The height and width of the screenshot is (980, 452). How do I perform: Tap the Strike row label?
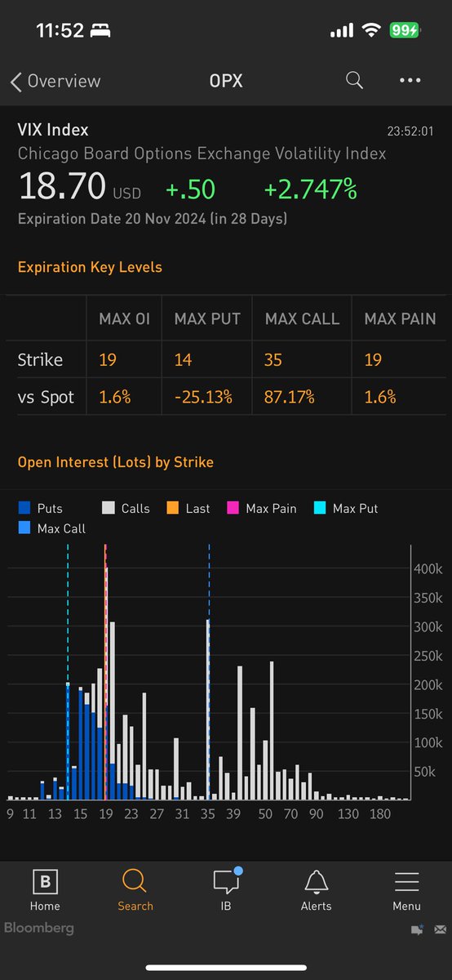(40, 359)
